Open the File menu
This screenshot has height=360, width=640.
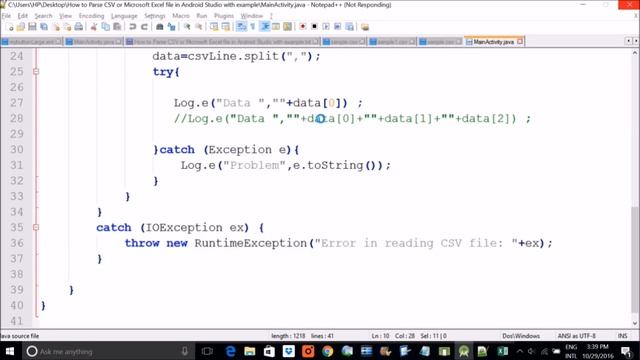tap(6, 16)
